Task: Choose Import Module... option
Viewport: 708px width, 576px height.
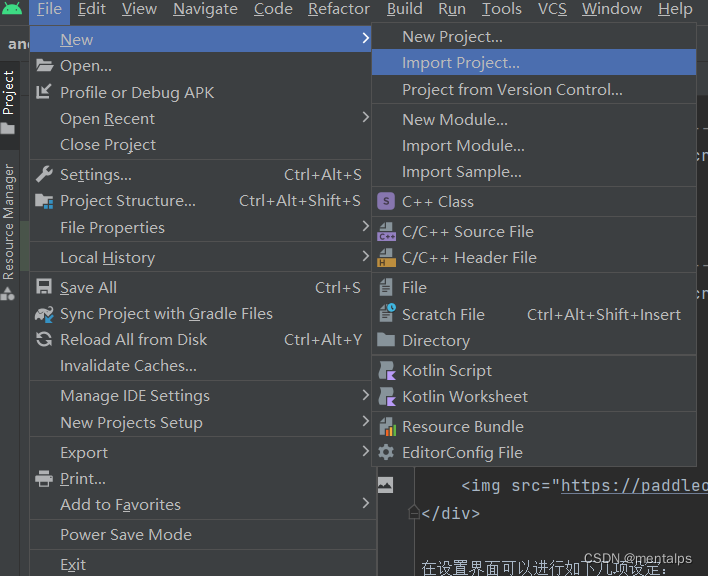Action: 534,145
